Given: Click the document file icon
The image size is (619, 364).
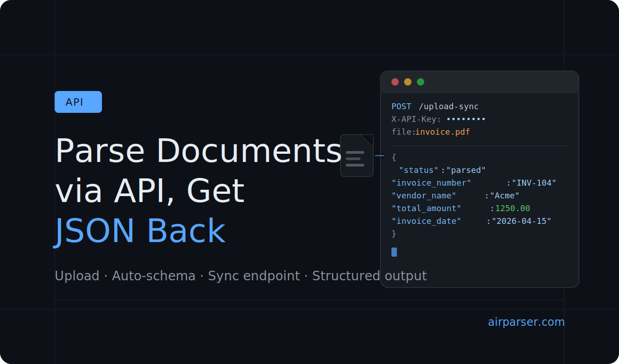Looking at the screenshot, I should click(357, 156).
